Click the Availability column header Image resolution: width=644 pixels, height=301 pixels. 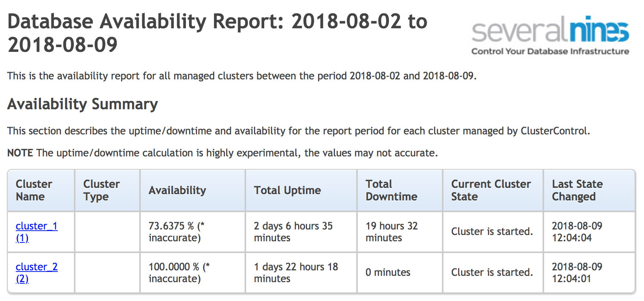click(x=193, y=191)
